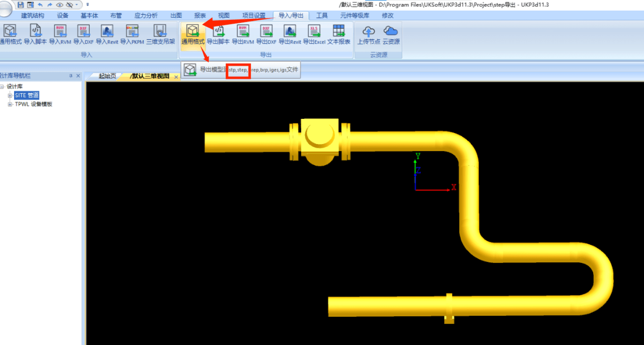
Task: Click the 导入RVM import icon
Action: pos(60,34)
